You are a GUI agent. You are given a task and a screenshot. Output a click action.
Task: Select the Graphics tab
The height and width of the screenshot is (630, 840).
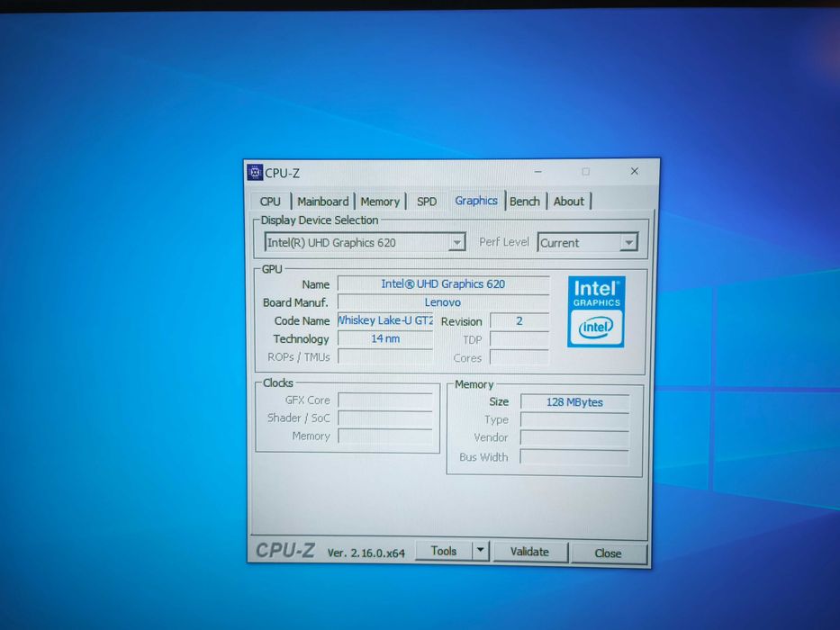(476, 201)
